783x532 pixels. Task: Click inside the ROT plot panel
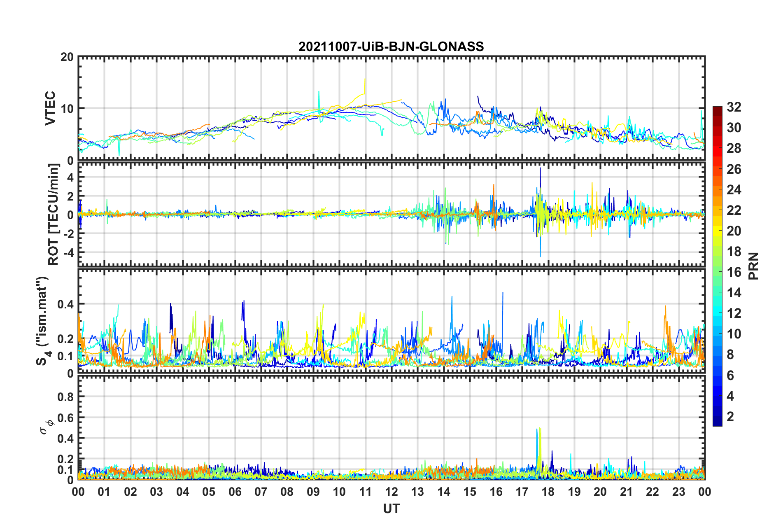[x=391, y=215]
